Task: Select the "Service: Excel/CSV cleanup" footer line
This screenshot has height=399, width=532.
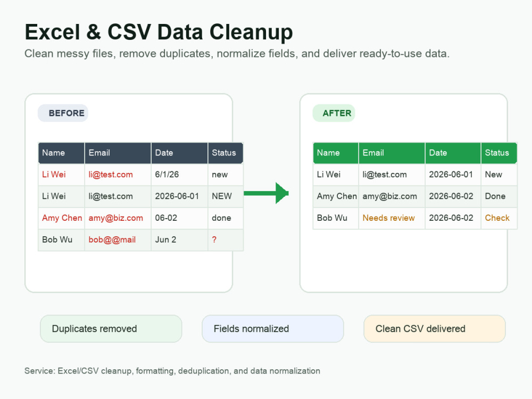Action: pyautogui.click(x=172, y=371)
